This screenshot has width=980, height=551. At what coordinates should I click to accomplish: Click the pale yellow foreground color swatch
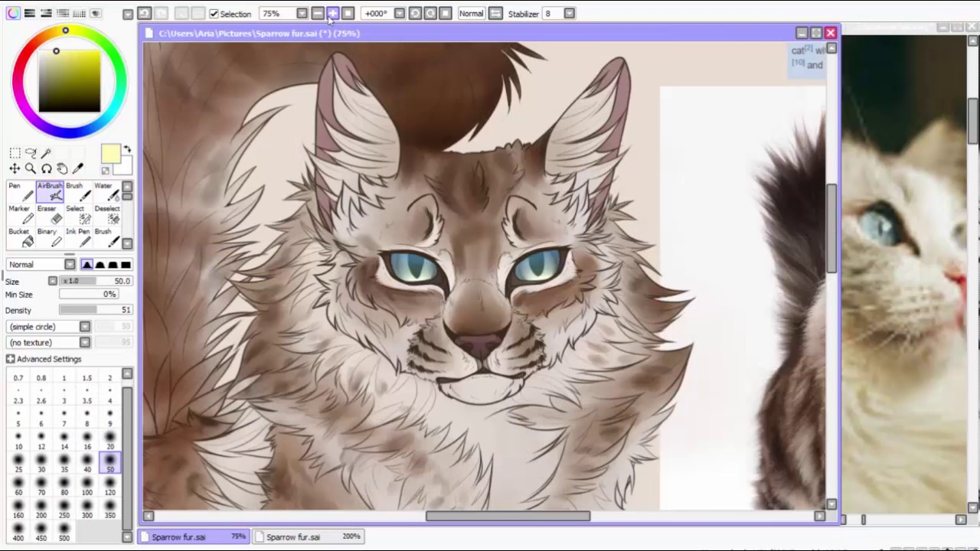(110, 155)
